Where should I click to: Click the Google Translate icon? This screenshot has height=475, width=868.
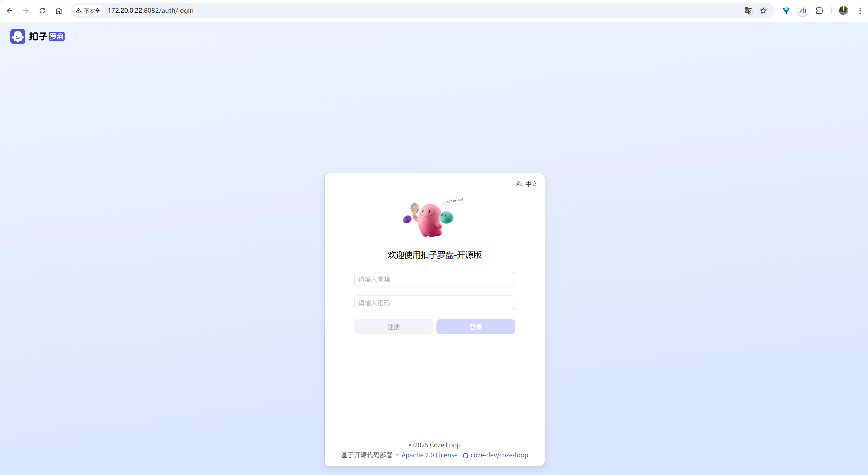point(748,10)
